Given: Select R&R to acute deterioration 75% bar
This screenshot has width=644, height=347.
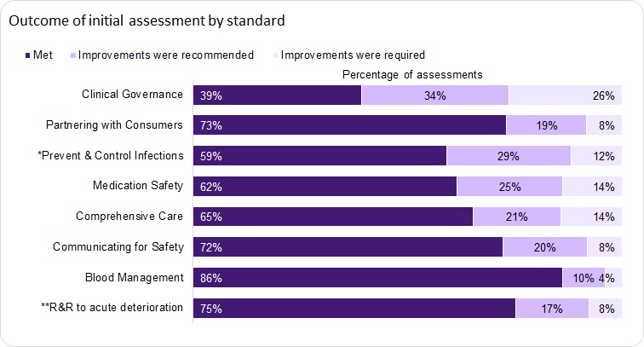Looking at the screenshot, I should click(354, 308).
